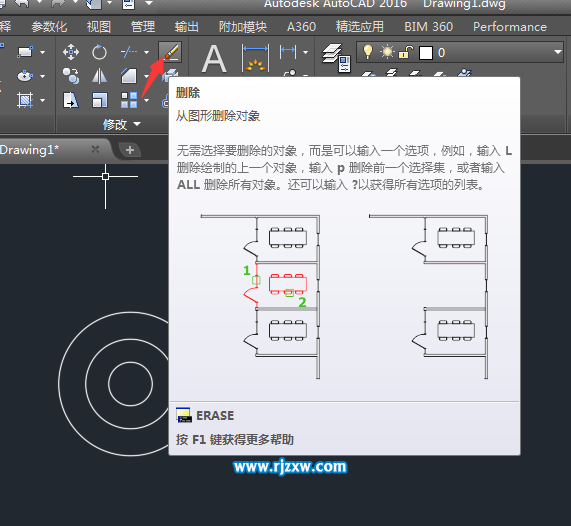Open the Rectangle tool dropdown arrow

[42, 52]
